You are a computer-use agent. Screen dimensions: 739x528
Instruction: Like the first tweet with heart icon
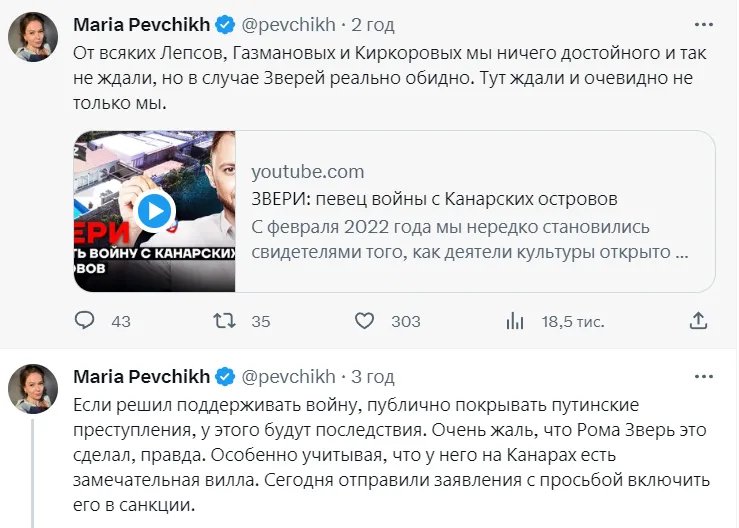[366, 321]
